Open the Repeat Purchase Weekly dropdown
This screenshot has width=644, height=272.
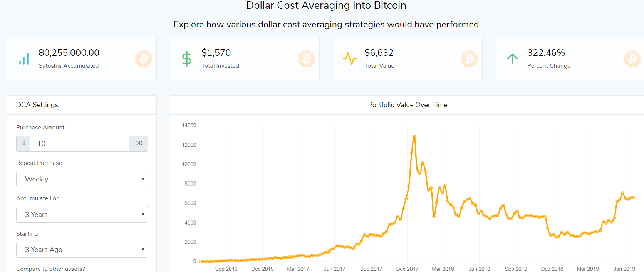82,179
